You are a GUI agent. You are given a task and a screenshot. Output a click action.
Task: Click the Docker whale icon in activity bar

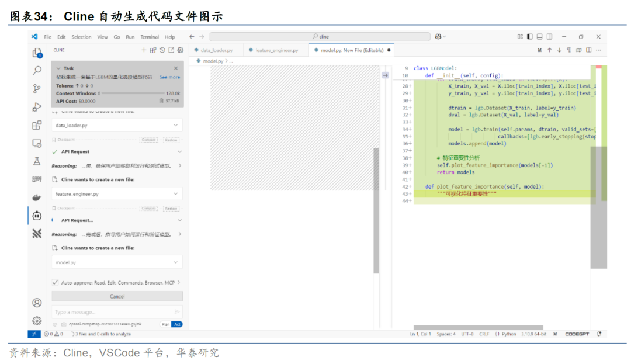pos(37,197)
